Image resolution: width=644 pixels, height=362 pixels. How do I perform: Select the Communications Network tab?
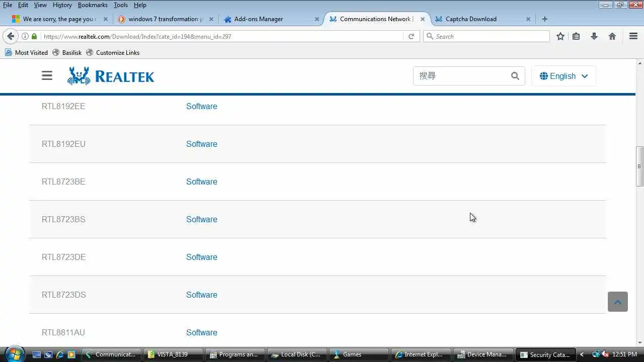click(x=376, y=19)
